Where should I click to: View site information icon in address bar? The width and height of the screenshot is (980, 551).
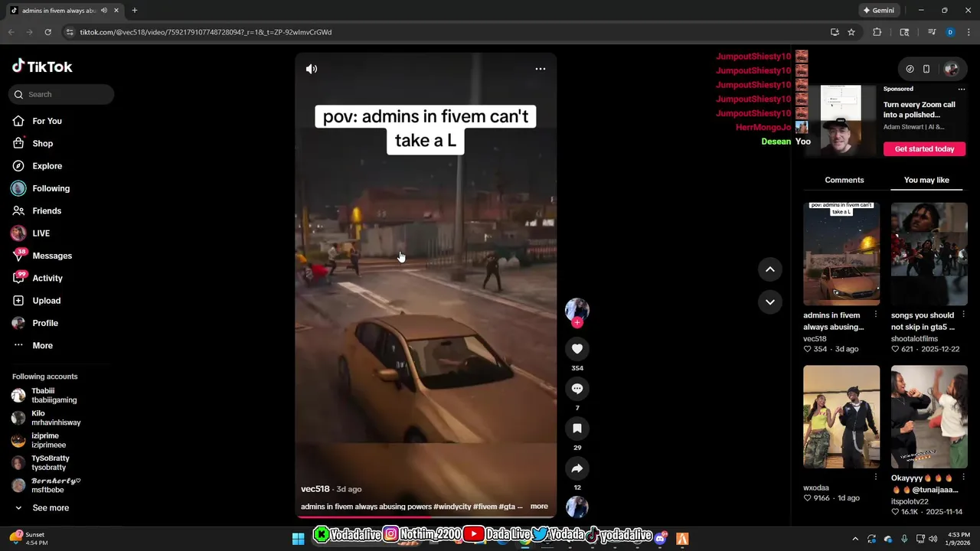[70, 32]
